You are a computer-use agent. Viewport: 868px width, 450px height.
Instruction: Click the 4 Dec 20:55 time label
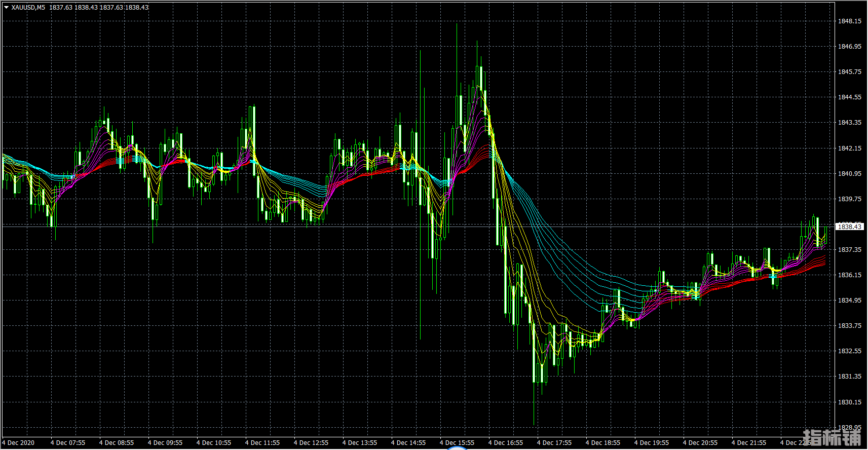coord(700,443)
